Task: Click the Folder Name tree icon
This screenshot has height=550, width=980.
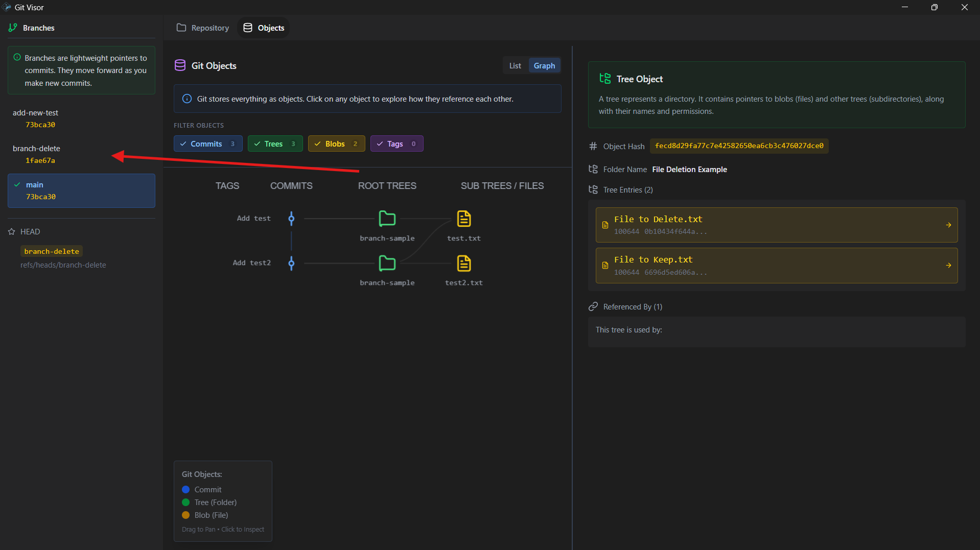Action: tap(593, 169)
